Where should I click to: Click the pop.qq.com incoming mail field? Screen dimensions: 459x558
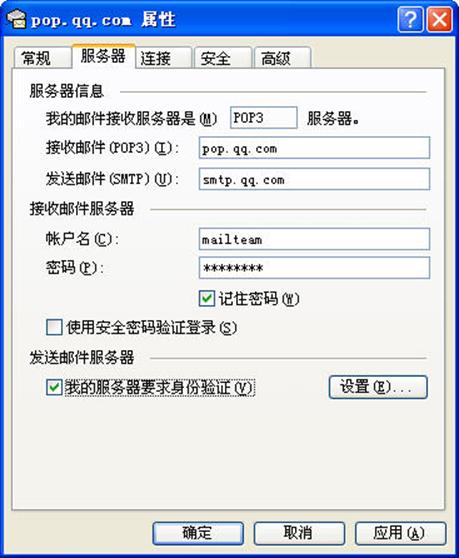point(314,148)
